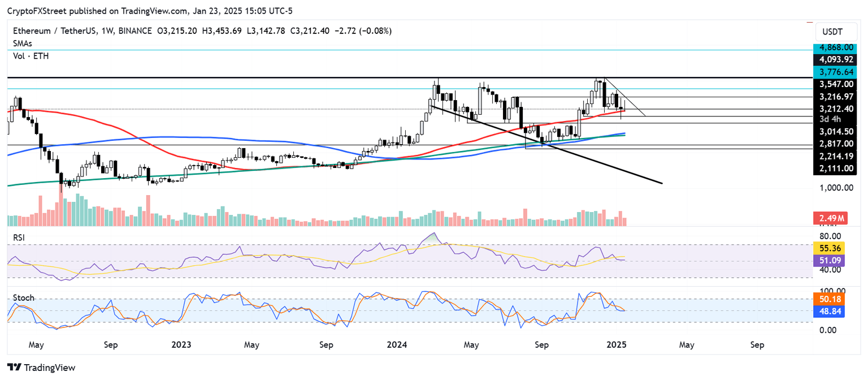Viewport: 868px width, 380px height.
Task: Click the highlighted 4,093.92 price label
Action: [835, 59]
